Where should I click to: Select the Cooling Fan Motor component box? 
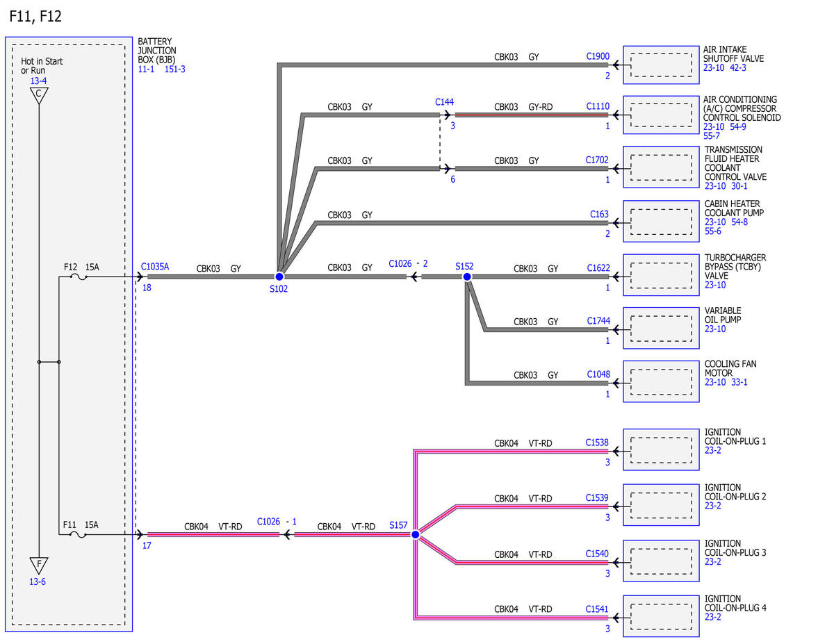pos(661,381)
